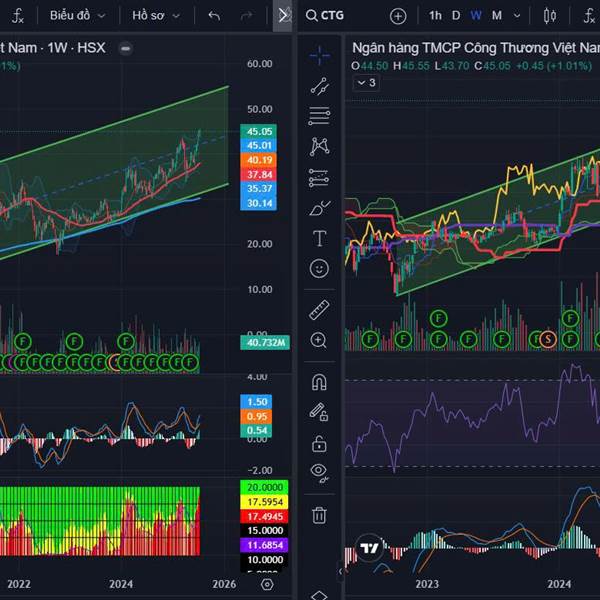Select the T text tool
The width and height of the screenshot is (600, 600).
[x=320, y=238]
